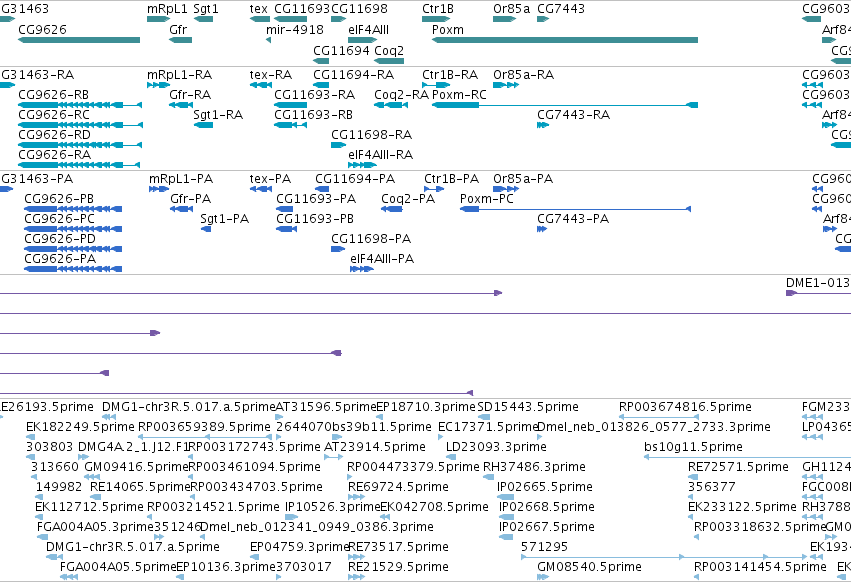
Task: Click the EP04759.3prime EST label
Action: pos(299,547)
